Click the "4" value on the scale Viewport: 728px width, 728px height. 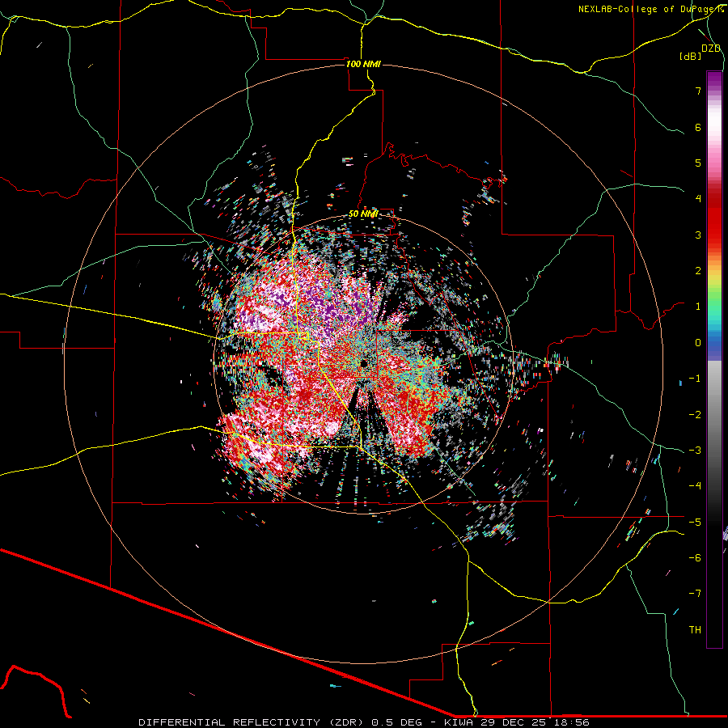(698, 199)
